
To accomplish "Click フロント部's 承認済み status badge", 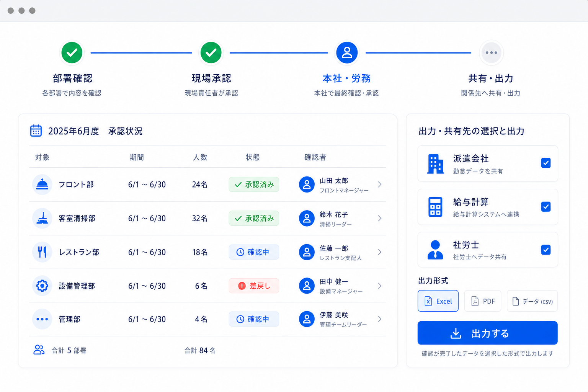I will click(254, 185).
